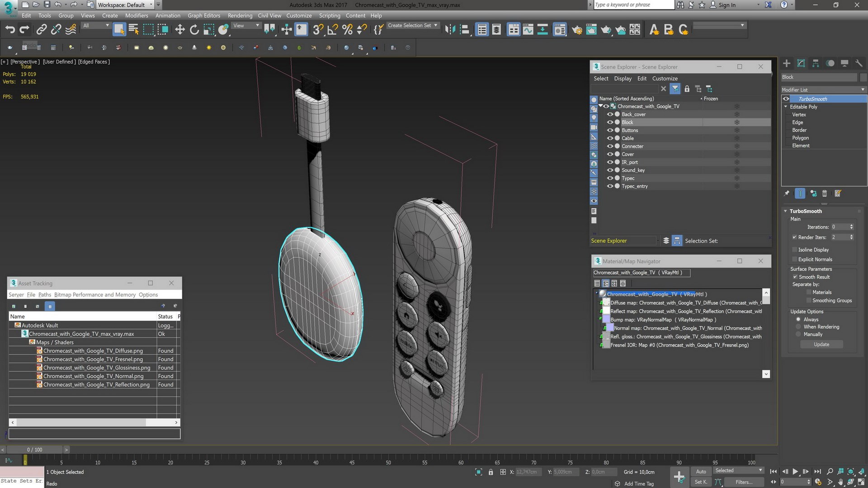Select the Manually update radio option
This screenshot has height=488, width=868.
pyautogui.click(x=798, y=334)
